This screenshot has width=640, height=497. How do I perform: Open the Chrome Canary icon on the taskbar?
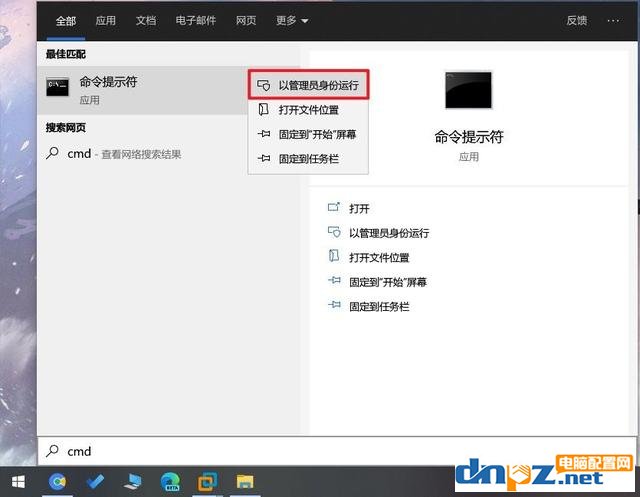tap(58, 482)
